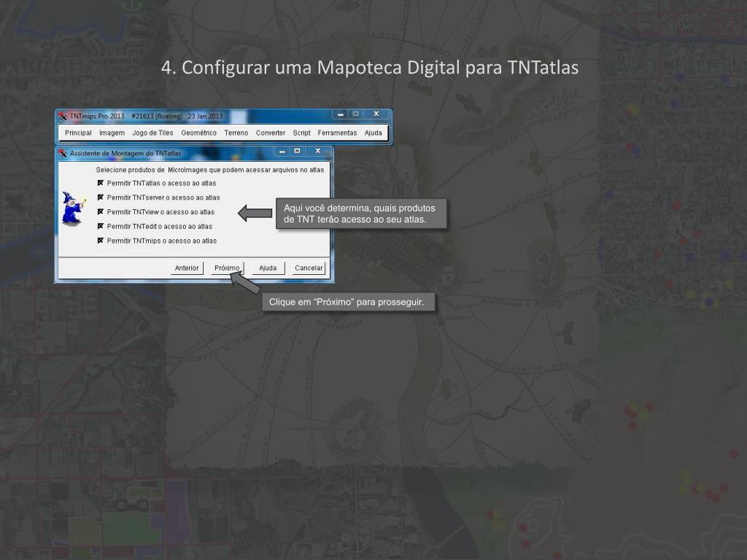Open the Ferramentas menu
The image size is (747, 560).
click(337, 133)
